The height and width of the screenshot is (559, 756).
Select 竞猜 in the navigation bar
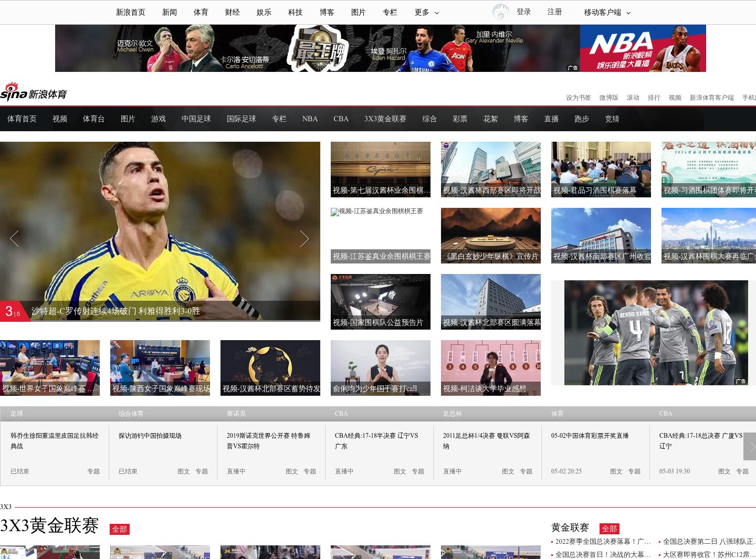click(x=612, y=119)
